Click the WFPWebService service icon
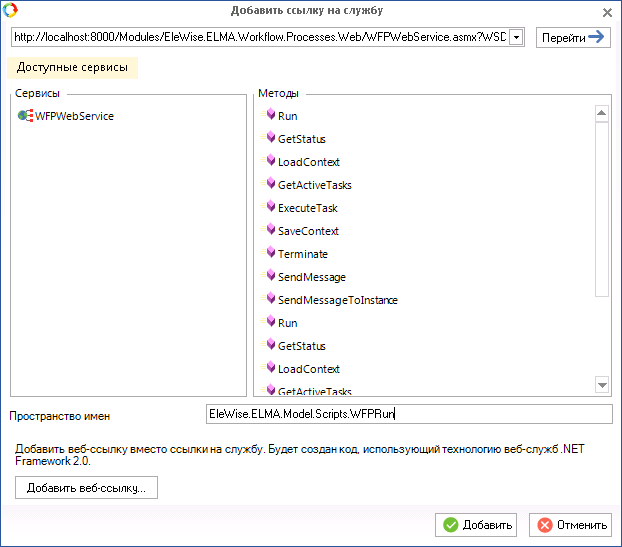622x547 pixels. (x=25, y=116)
